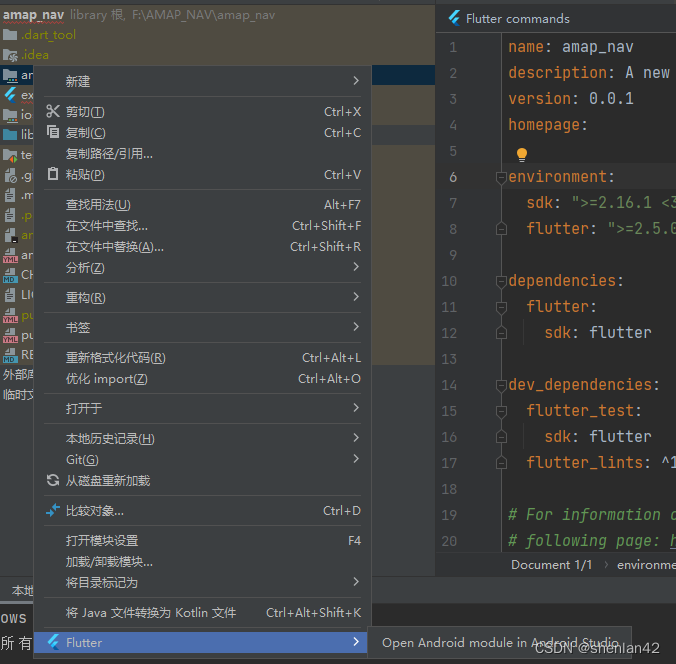The image size is (676, 664).
Task: Click line number 19 in the gutter
Action: (449, 515)
